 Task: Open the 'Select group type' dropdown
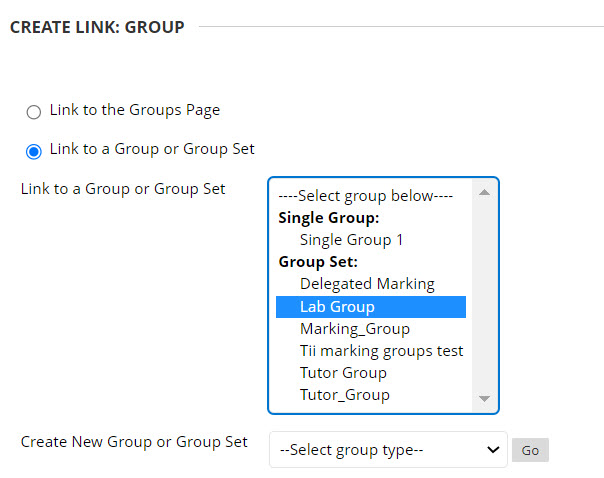pos(388,450)
